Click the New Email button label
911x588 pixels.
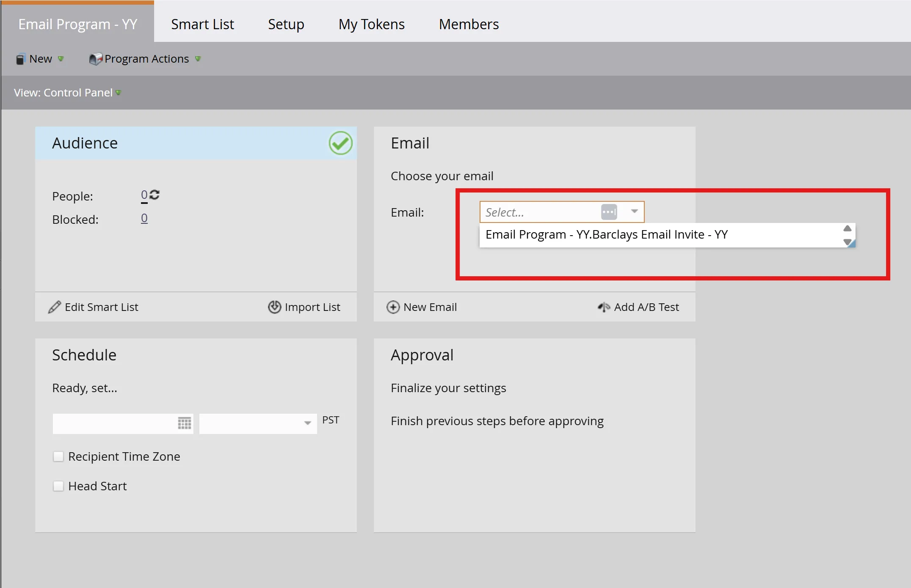pos(430,307)
